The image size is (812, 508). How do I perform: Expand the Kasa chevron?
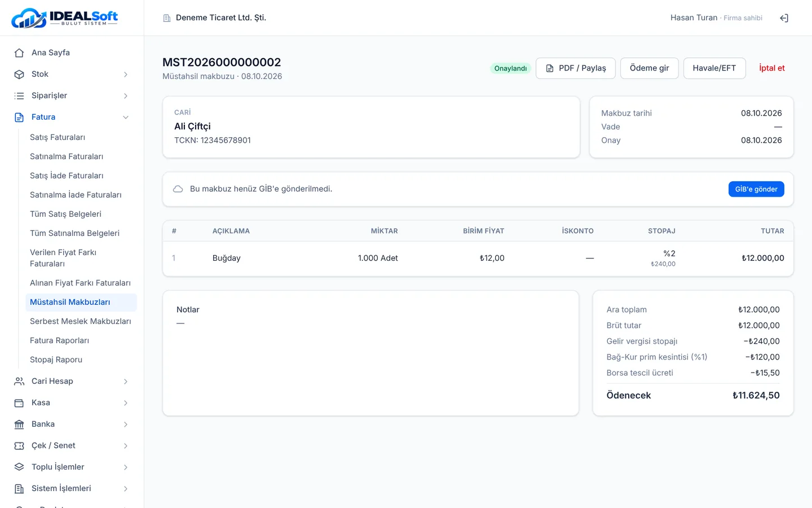(126, 402)
